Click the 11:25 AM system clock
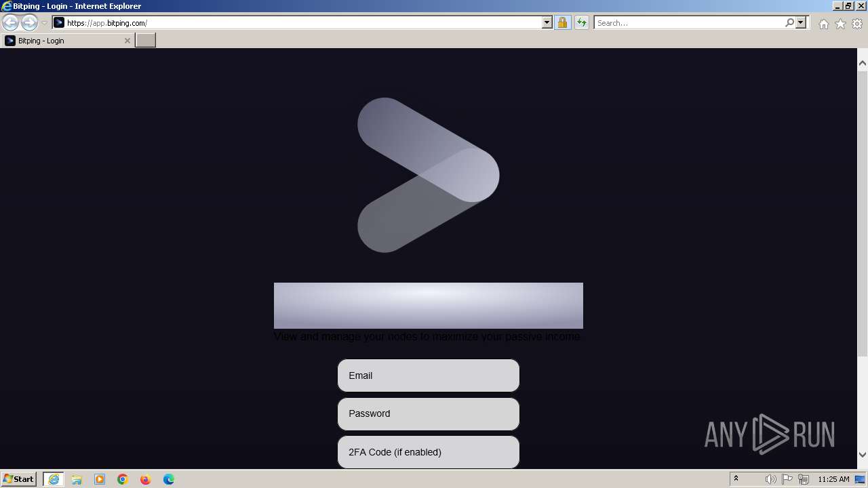The height and width of the screenshot is (488, 868). pos(833,479)
